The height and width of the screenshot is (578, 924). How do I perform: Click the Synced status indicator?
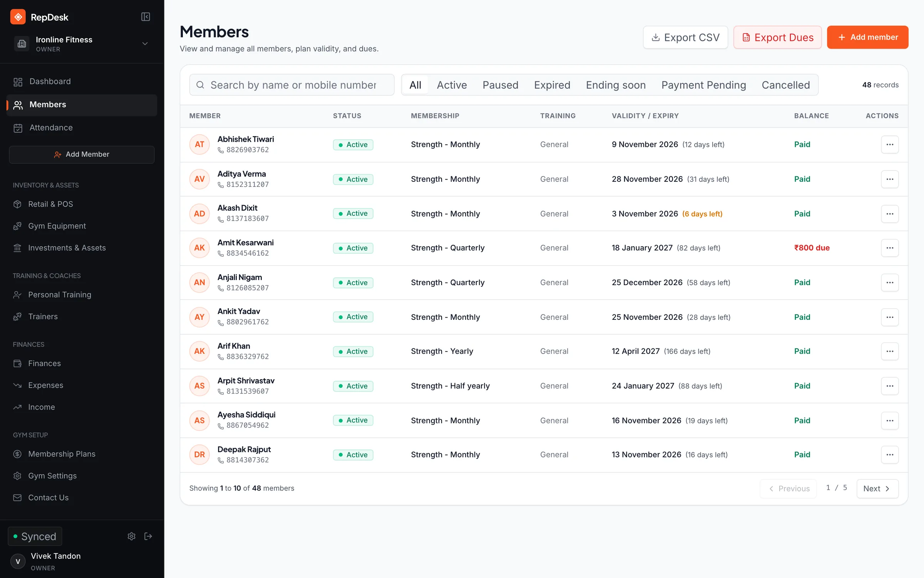click(35, 537)
